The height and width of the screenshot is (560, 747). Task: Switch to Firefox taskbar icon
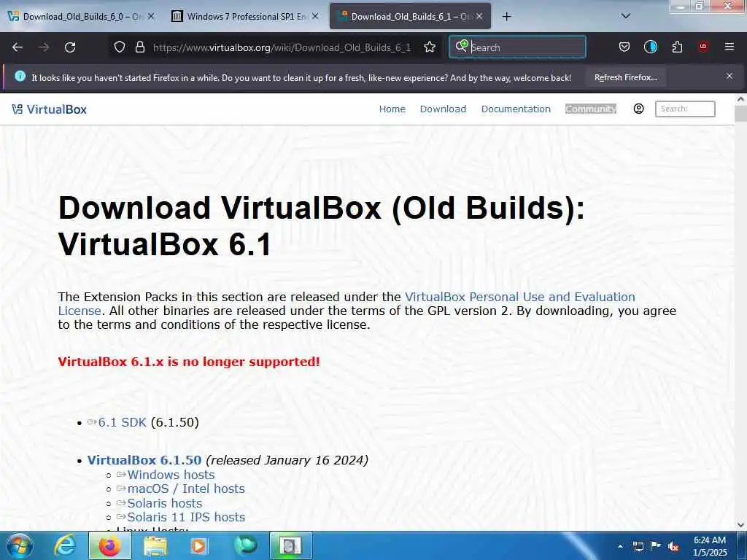109,545
